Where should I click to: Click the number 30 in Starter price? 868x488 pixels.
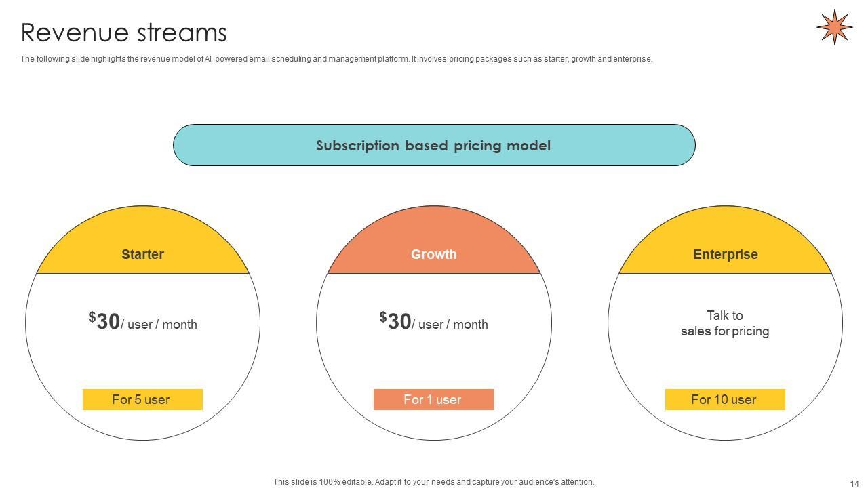108,322
